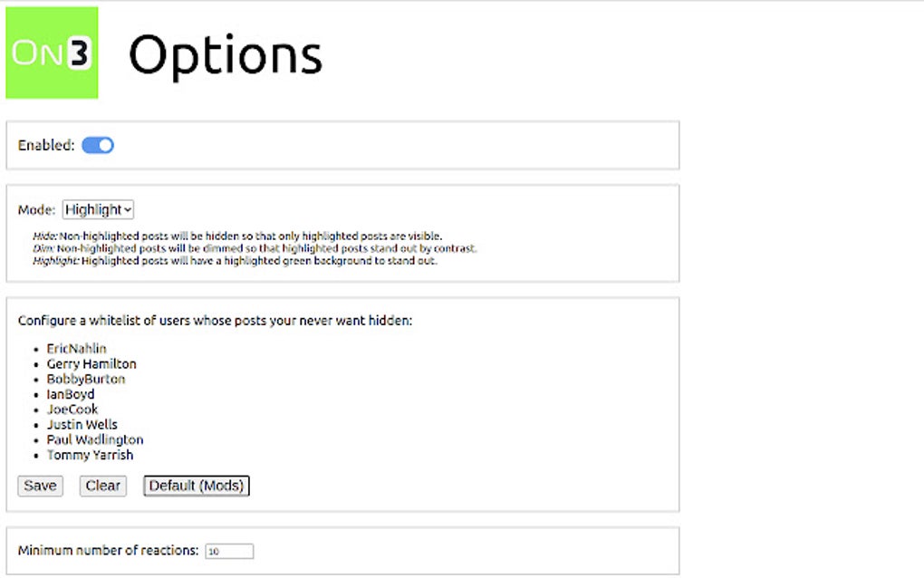Viewport: 924px width, 578px height.
Task: Click the Save button
Action: 39,486
